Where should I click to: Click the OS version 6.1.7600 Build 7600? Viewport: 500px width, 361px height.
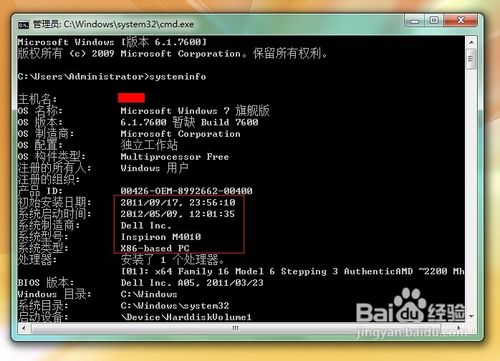click(189, 122)
